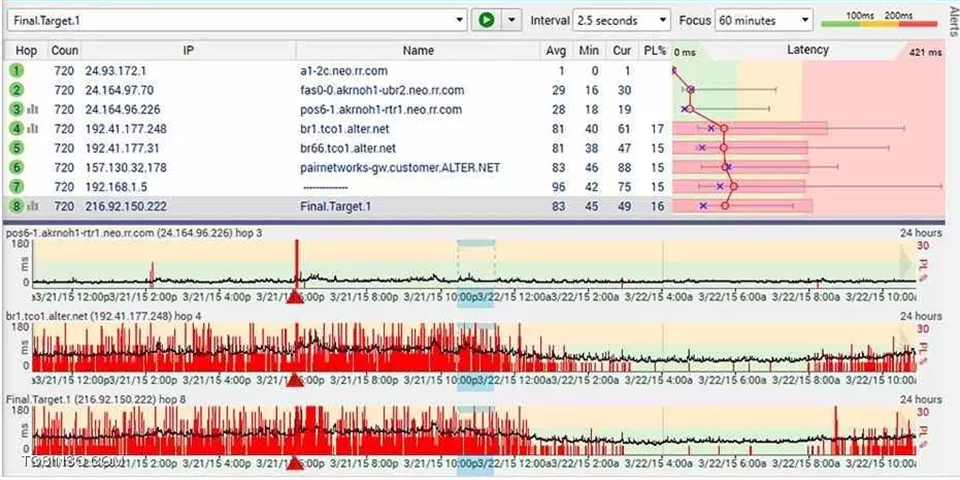Toggle timeline graph icon for hop 8
The image size is (960, 480).
33,206
